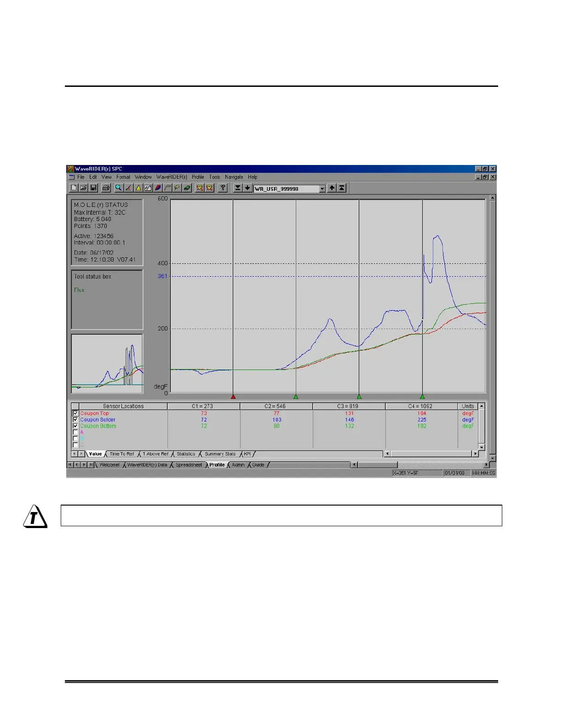
Task: Uncheck the Coupon Bottom sensor checkbox
Action: (x=75, y=426)
